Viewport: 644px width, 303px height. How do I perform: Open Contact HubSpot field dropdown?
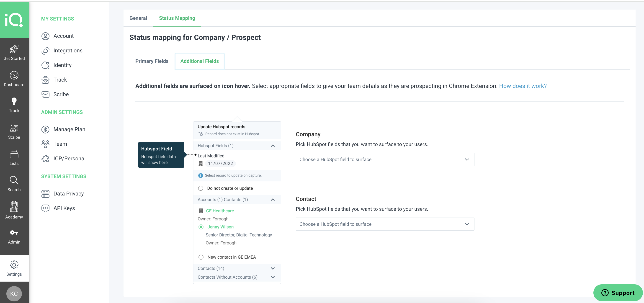[x=385, y=224]
